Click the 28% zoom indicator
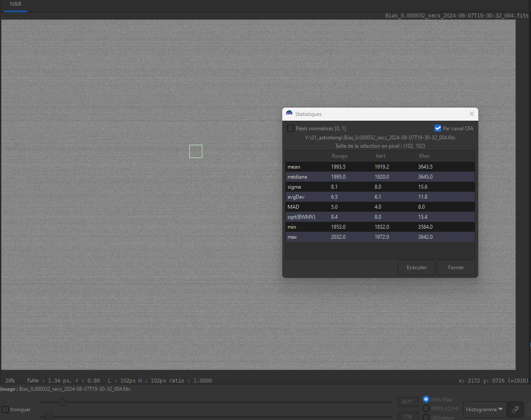The image size is (531, 420). pyautogui.click(x=10, y=381)
